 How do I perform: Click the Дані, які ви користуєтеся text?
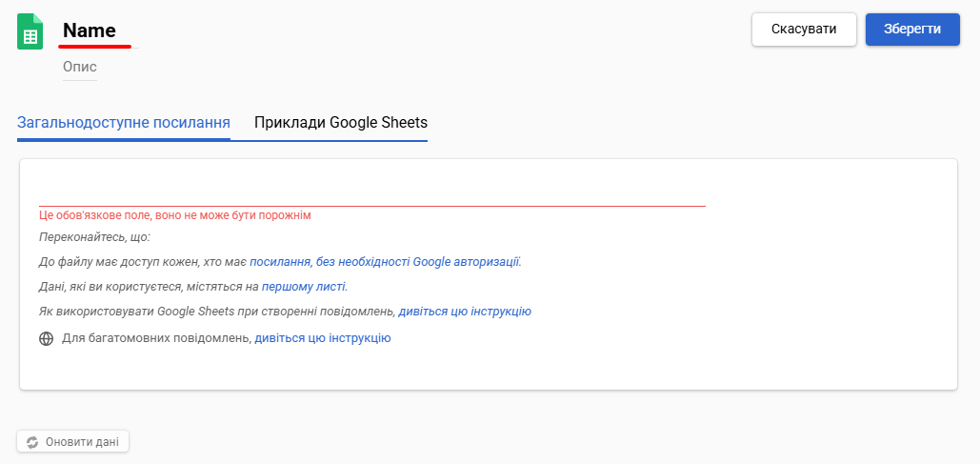point(149,287)
